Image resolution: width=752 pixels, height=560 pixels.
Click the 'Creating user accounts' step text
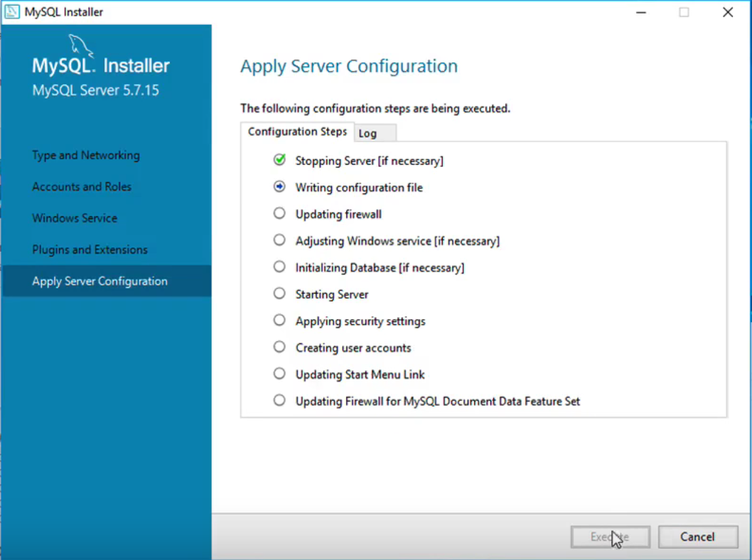[353, 348]
